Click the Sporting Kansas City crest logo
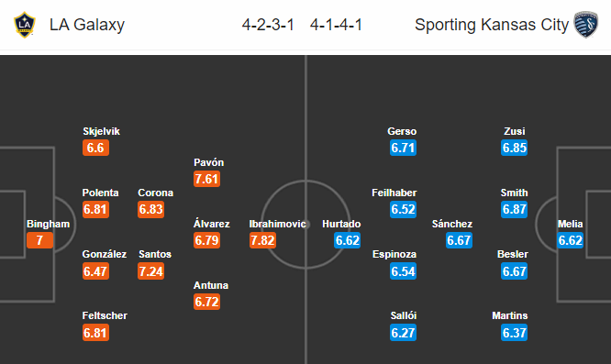This screenshot has height=364, width=611. [x=585, y=25]
